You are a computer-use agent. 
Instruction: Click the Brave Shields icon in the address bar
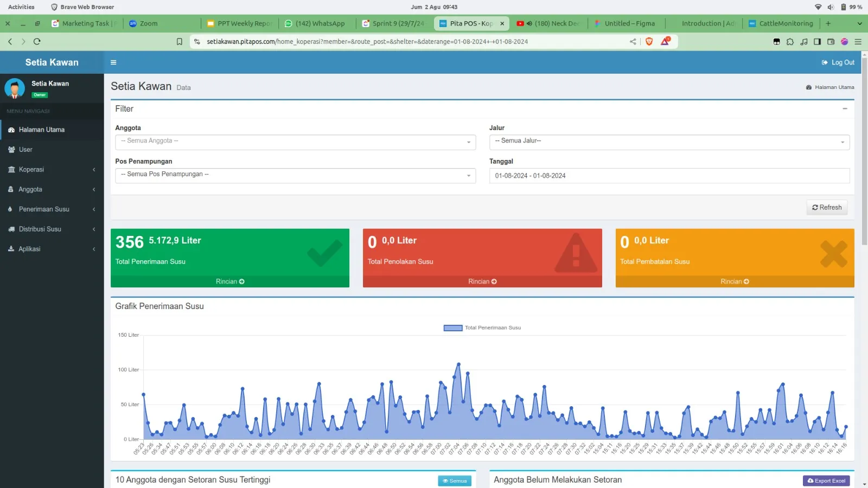(x=649, y=42)
